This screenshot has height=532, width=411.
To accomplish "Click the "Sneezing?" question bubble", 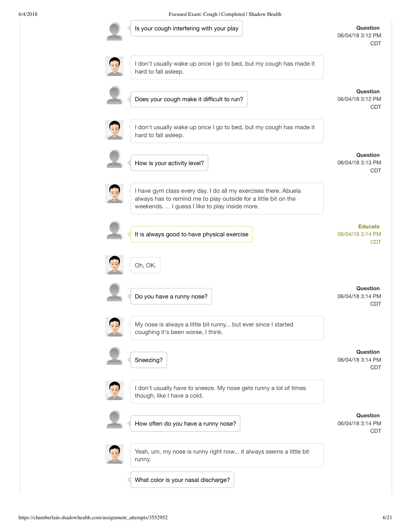I will 149,360.
